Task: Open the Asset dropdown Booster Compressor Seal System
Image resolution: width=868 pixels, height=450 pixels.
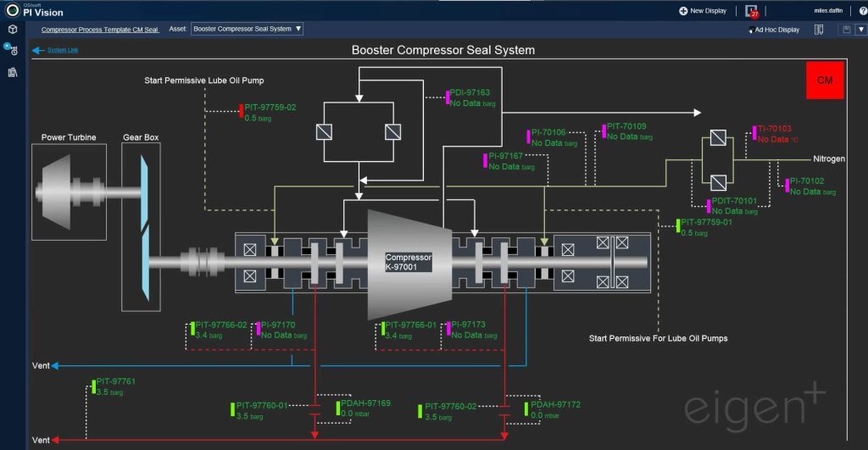Action: [x=247, y=29]
